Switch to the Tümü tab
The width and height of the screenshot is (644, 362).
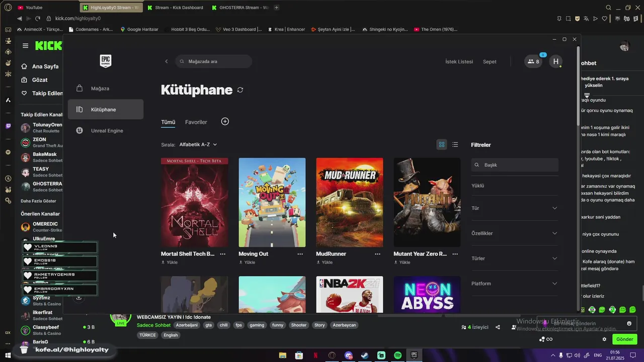168,122
